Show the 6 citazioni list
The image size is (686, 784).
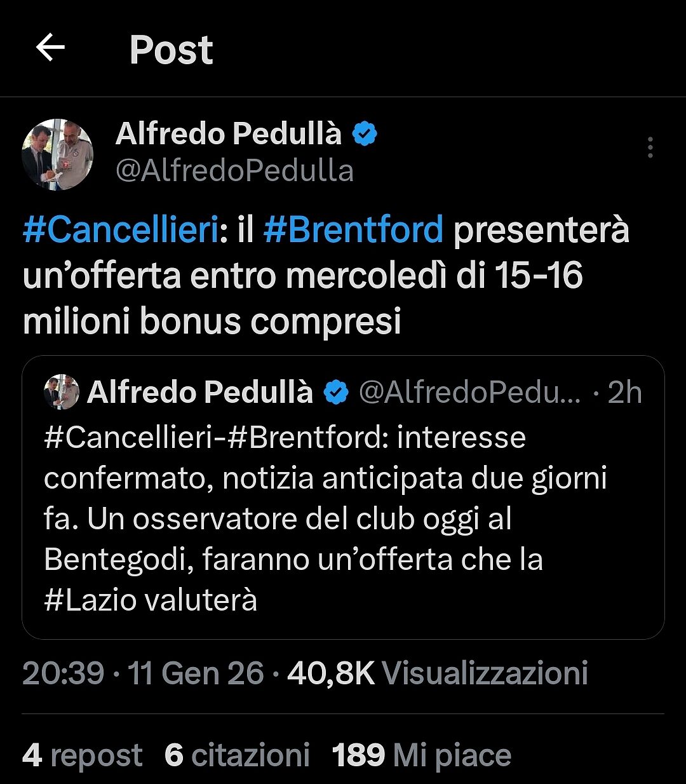point(237,755)
